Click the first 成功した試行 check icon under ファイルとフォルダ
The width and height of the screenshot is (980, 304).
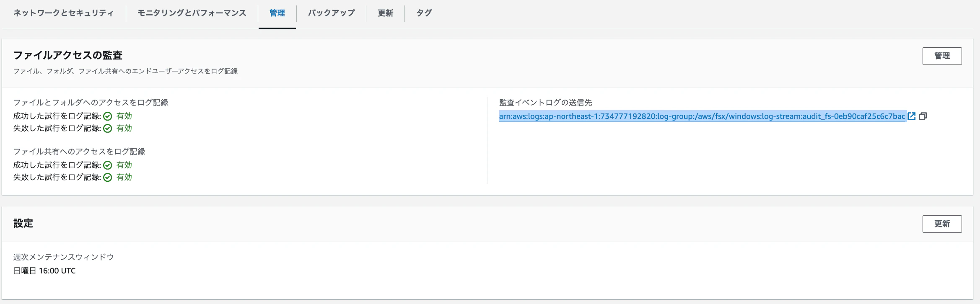[x=108, y=116]
